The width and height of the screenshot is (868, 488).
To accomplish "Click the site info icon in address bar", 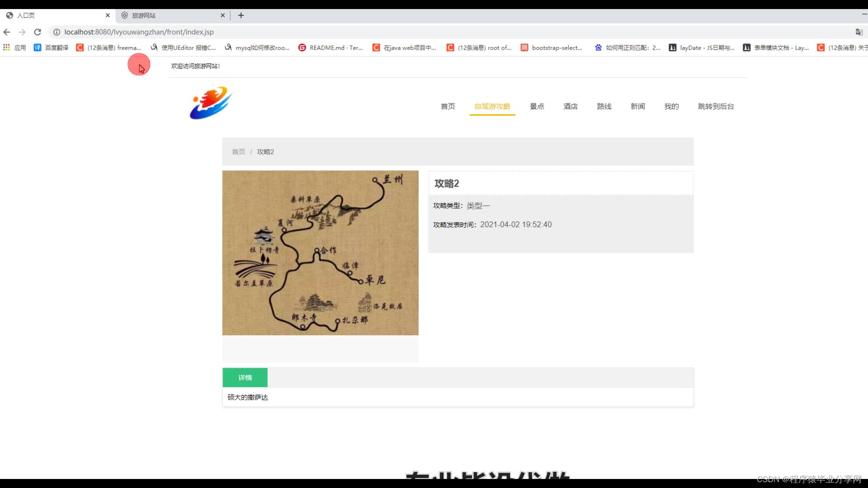I will click(57, 32).
